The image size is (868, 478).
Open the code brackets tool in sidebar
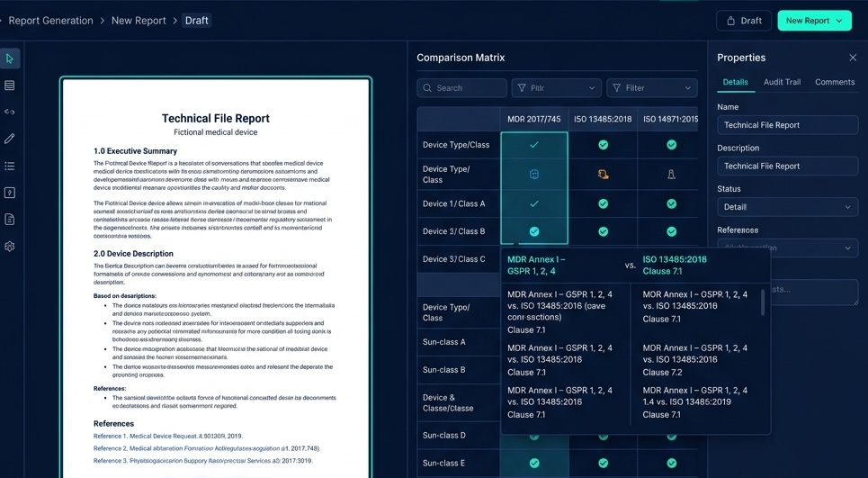[x=9, y=112]
